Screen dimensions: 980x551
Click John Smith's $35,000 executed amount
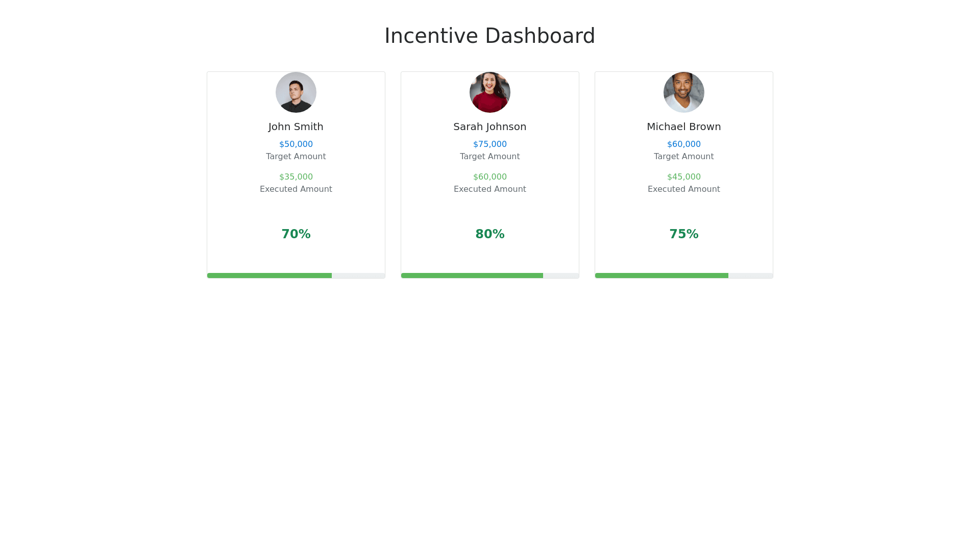(296, 177)
